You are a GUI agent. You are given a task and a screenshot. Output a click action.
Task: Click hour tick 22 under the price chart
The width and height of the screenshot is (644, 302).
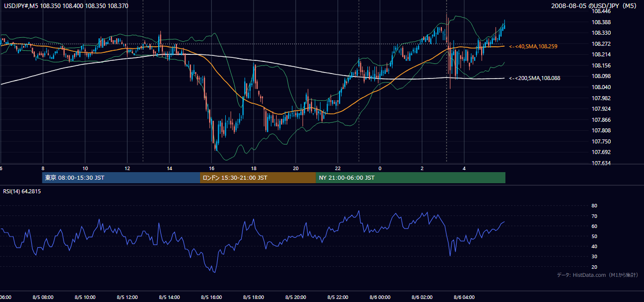coord(338,168)
